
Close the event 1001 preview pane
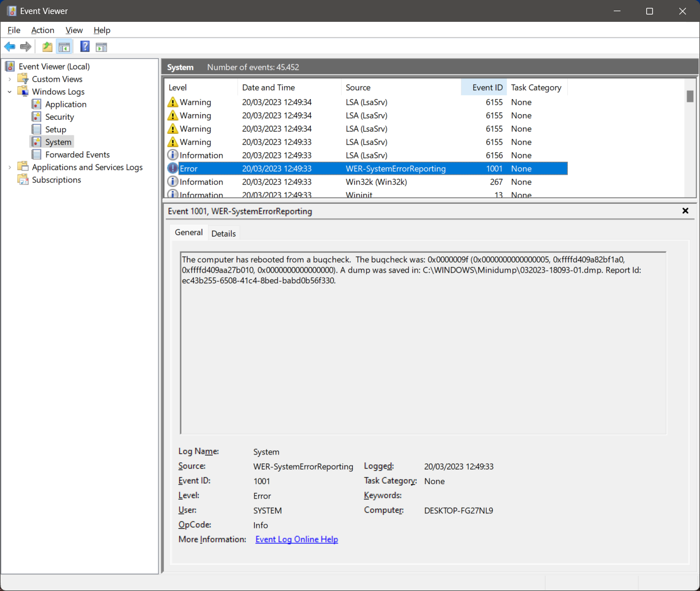coord(685,211)
